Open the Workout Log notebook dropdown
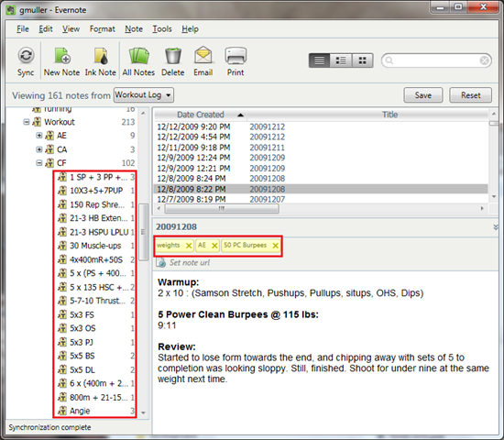The width and height of the screenshot is (504, 440). (144, 95)
